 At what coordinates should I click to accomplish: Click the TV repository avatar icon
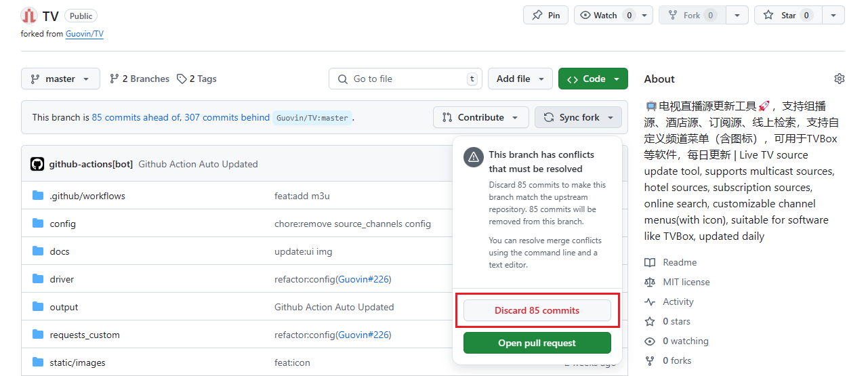29,16
